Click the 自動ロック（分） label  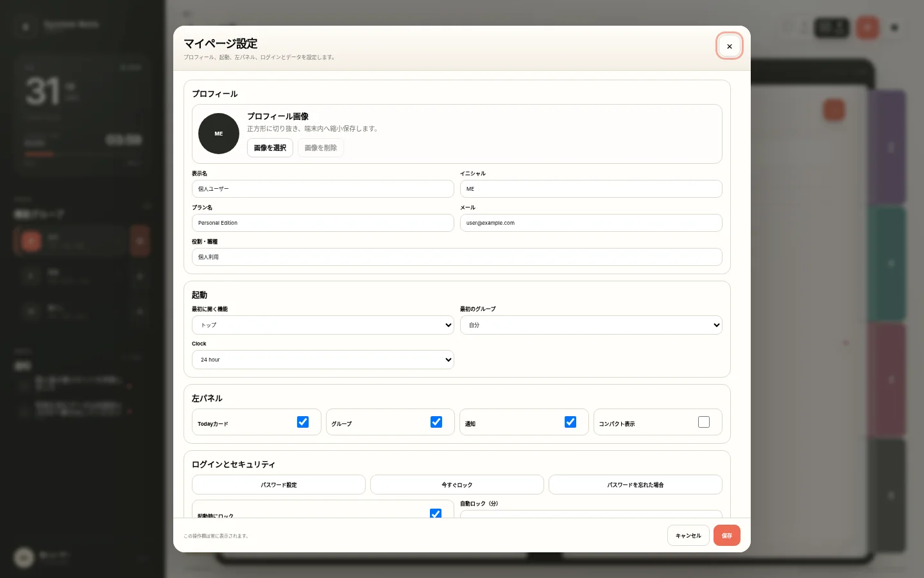tap(479, 504)
